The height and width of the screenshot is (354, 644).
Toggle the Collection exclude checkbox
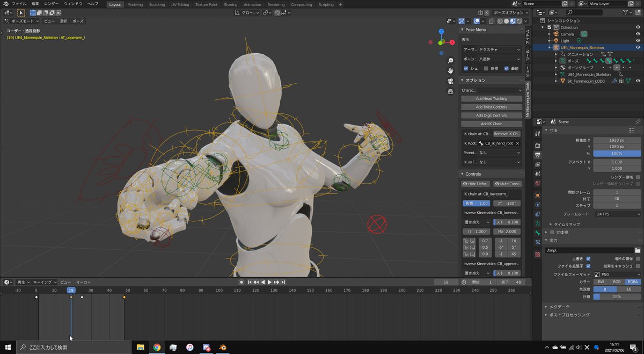(550, 27)
